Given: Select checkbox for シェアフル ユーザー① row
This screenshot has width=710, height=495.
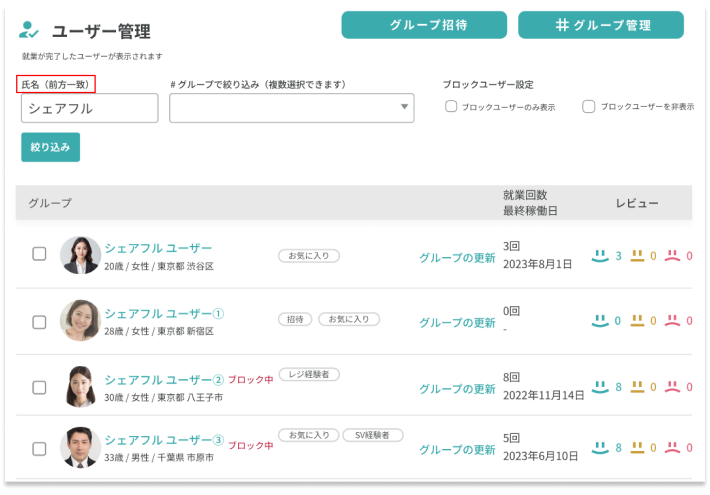Looking at the screenshot, I should click(40, 322).
